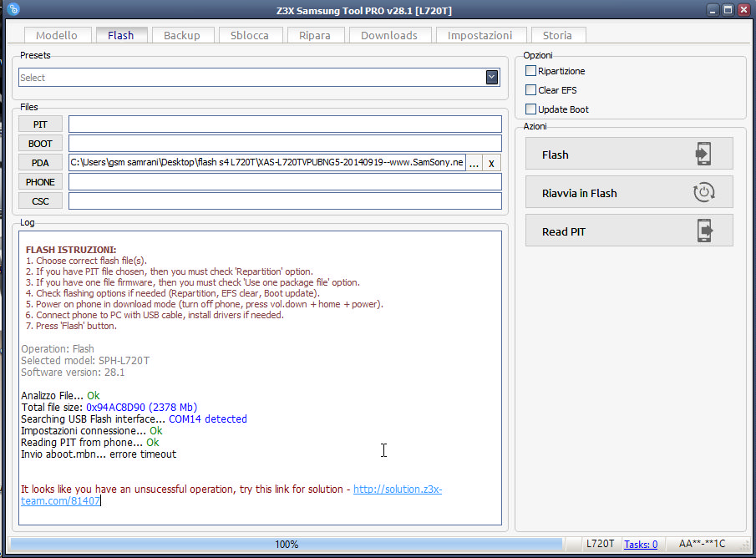Click the AA**-**1C serial in status bar

[x=702, y=544]
